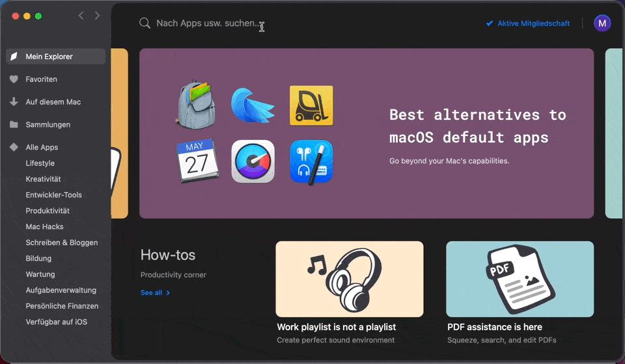
Task: Click the speedometer gauge app icon
Action: pyautogui.click(x=253, y=161)
